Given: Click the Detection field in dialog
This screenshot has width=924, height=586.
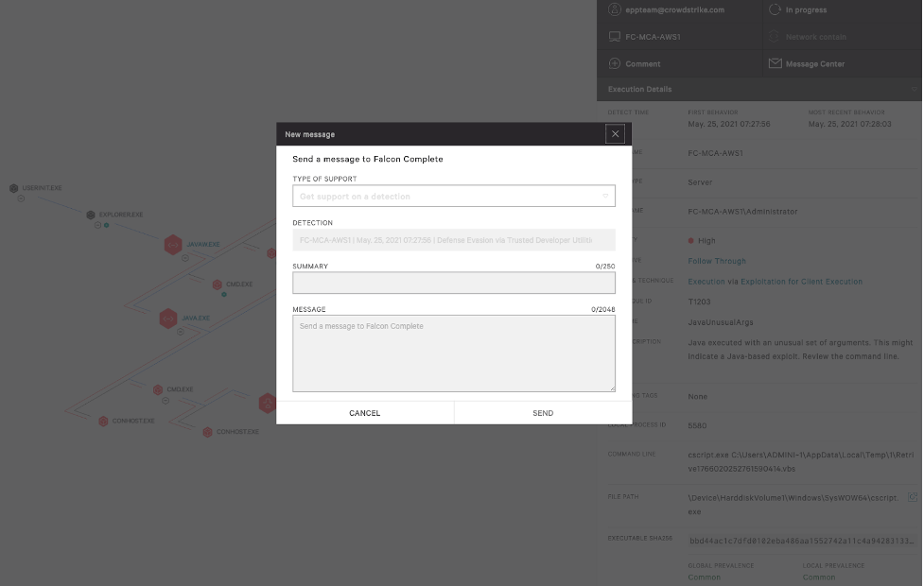Looking at the screenshot, I should coord(454,240).
